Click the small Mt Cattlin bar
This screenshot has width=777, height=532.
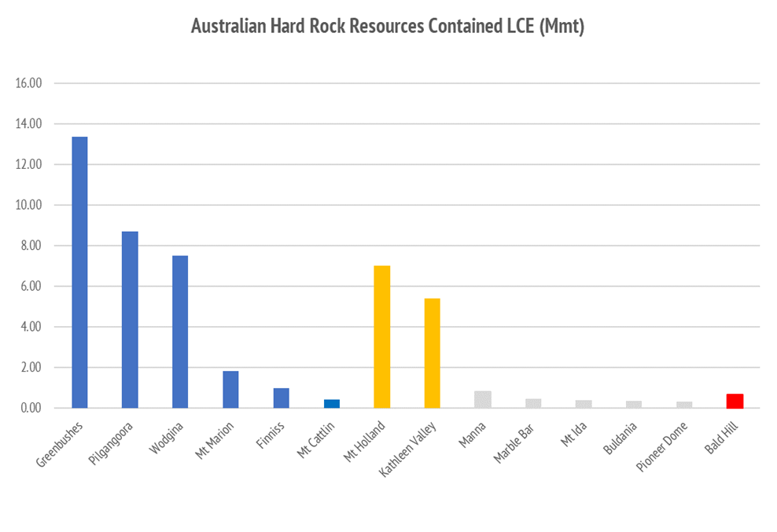[x=331, y=403]
